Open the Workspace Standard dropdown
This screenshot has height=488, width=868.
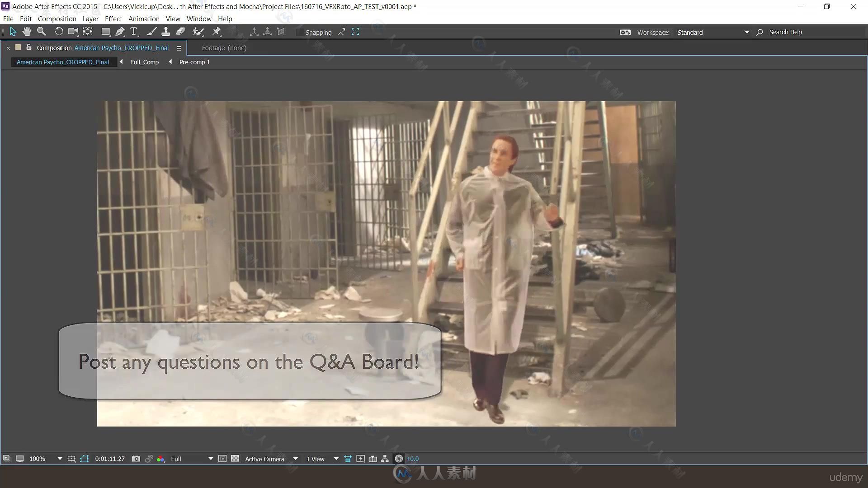(x=713, y=32)
